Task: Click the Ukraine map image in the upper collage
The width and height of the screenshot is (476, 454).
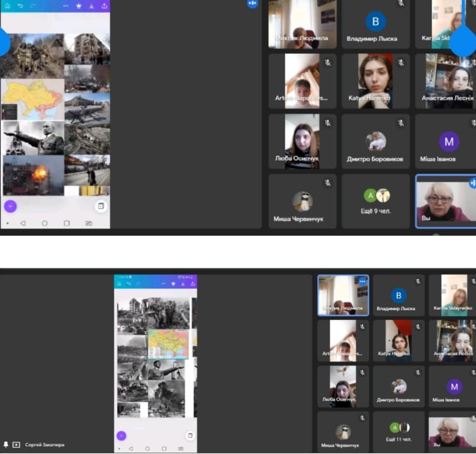Action: 32,99
